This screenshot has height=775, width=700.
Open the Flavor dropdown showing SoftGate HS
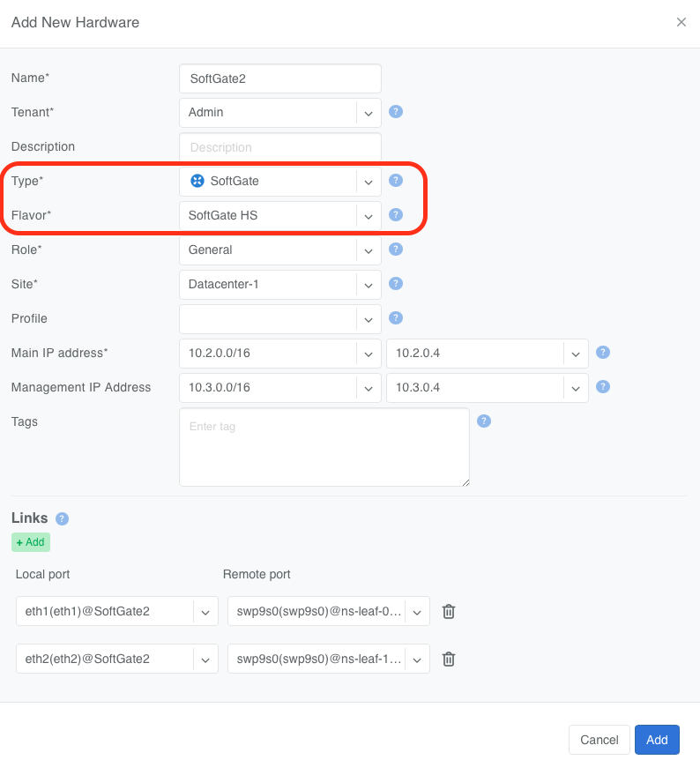point(279,215)
